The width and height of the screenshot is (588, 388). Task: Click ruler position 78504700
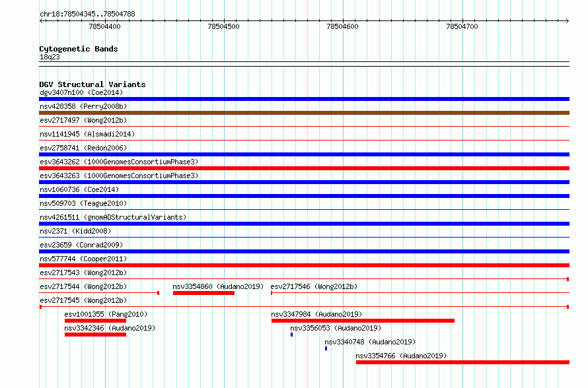point(462,26)
